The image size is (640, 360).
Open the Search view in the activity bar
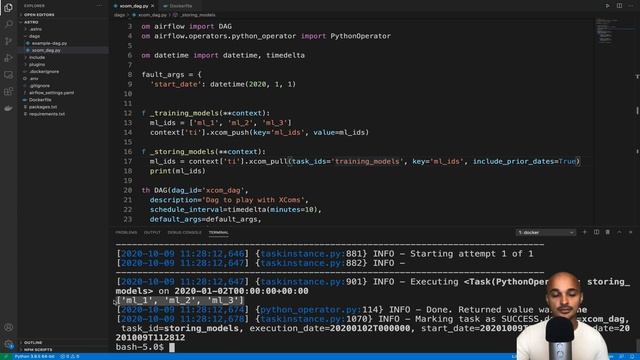(8, 24)
